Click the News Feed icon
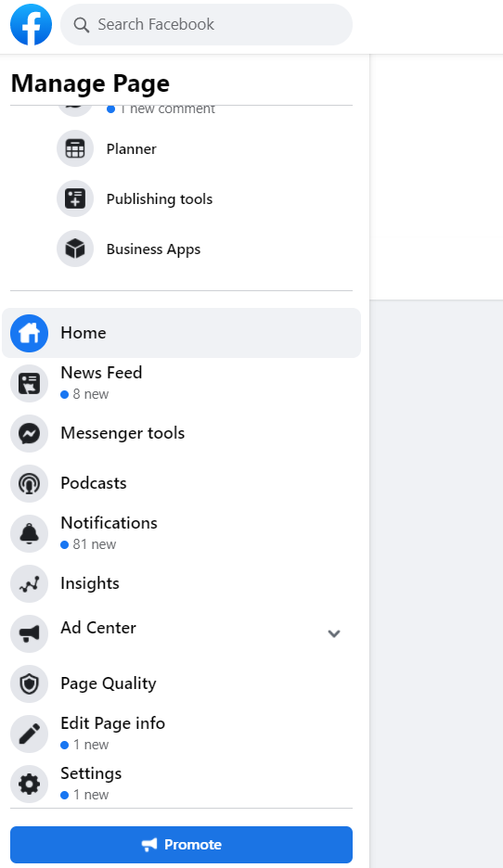This screenshot has height=868, width=503. [30, 383]
